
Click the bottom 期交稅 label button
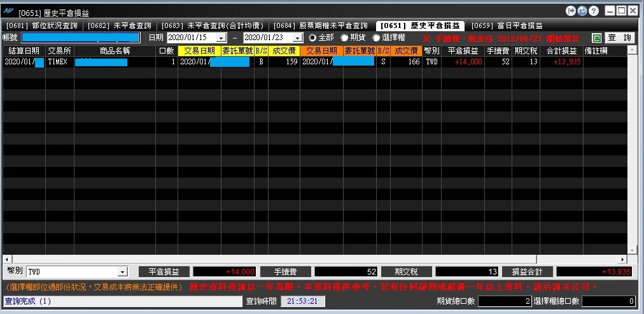(406, 272)
